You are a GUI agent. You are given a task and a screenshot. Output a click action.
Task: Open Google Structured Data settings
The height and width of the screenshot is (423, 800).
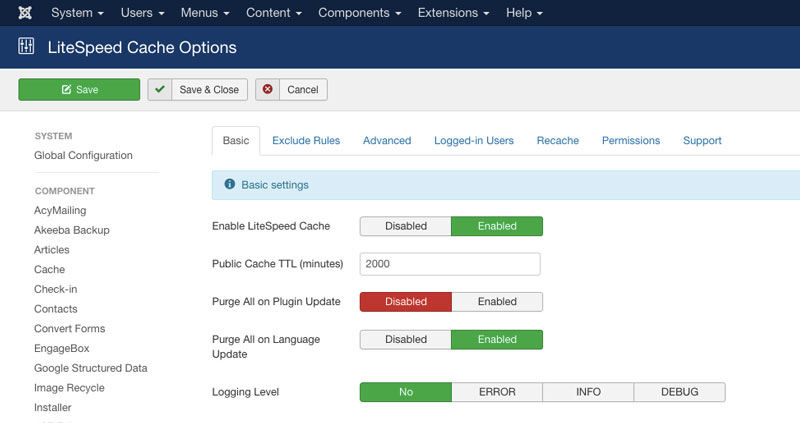click(x=91, y=368)
